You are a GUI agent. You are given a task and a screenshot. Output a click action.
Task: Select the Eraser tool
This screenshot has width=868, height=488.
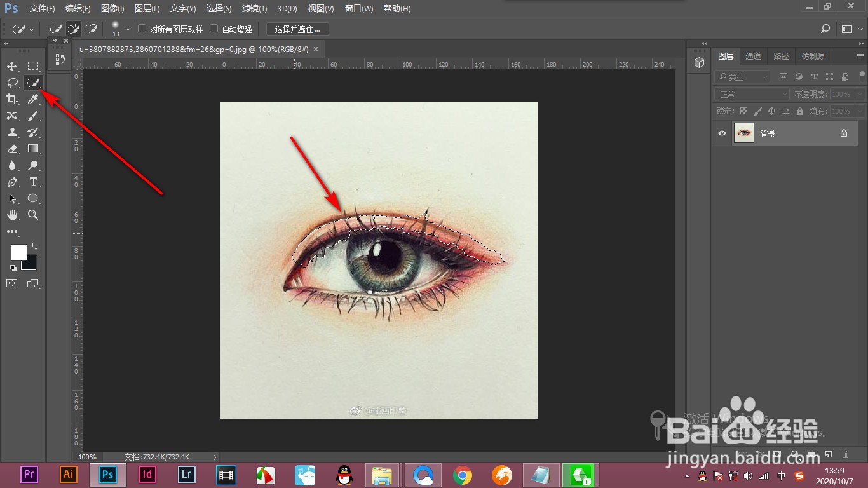[x=12, y=149]
